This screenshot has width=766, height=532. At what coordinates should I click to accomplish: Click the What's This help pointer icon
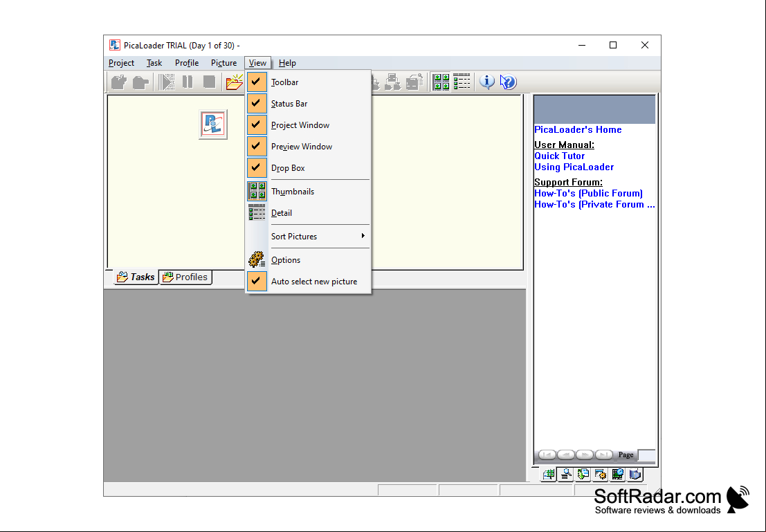point(508,82)
